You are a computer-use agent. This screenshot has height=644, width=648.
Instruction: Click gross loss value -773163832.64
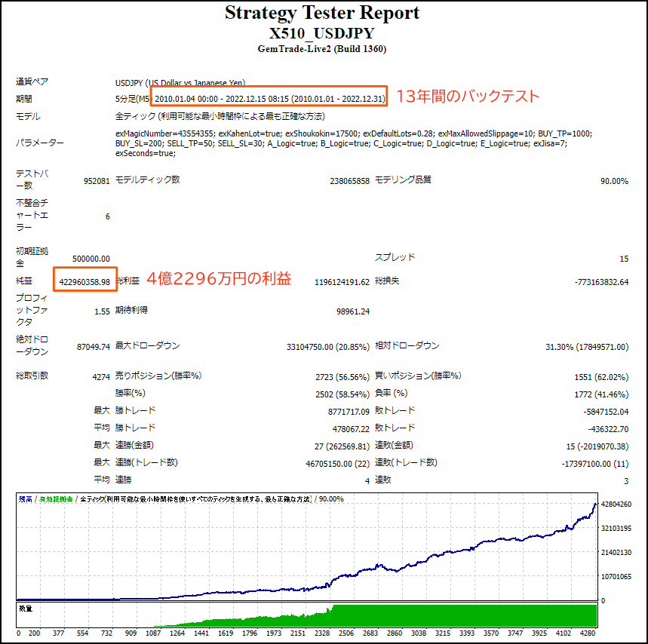pos(602,282)
